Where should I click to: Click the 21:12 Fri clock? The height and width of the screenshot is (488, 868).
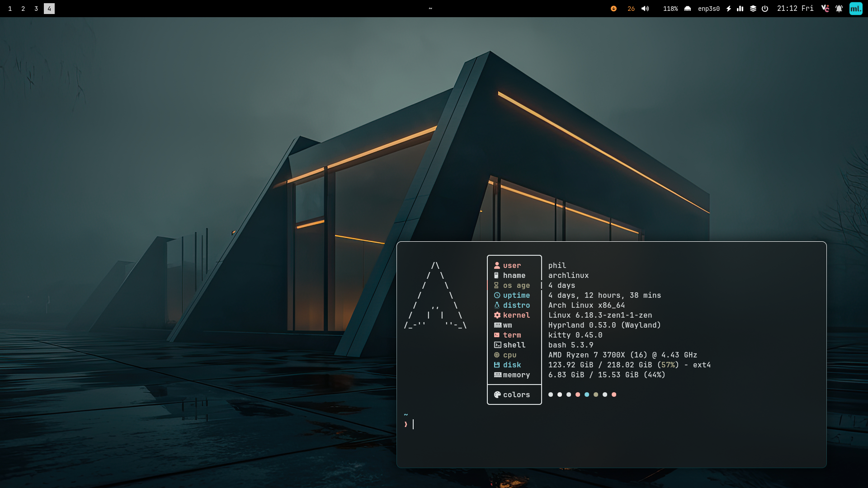tap(795, 9)
